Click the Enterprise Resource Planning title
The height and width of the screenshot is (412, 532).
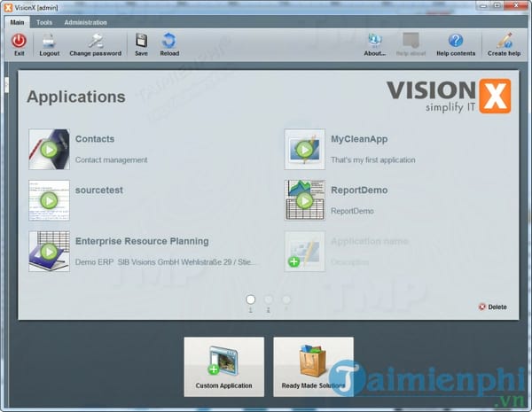tap(142, 241)
